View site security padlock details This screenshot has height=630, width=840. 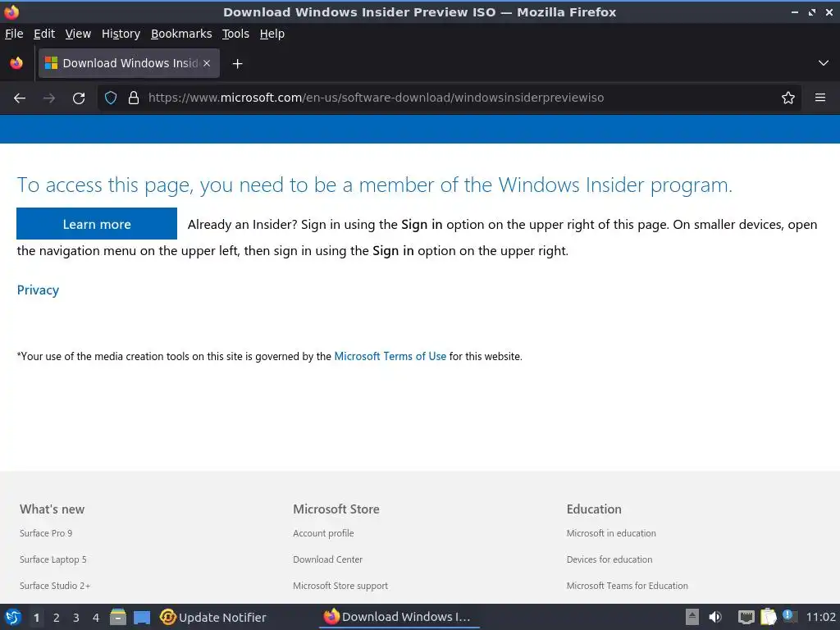coord(134,98)
